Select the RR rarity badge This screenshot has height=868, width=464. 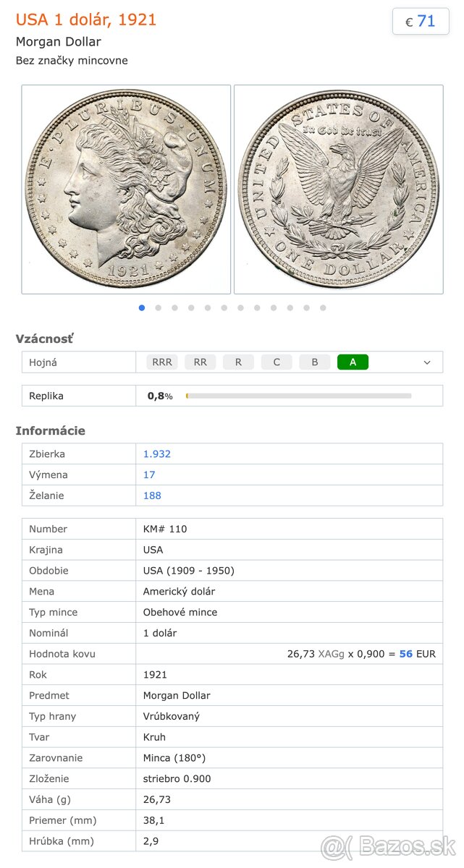click(x=201, y=362)
